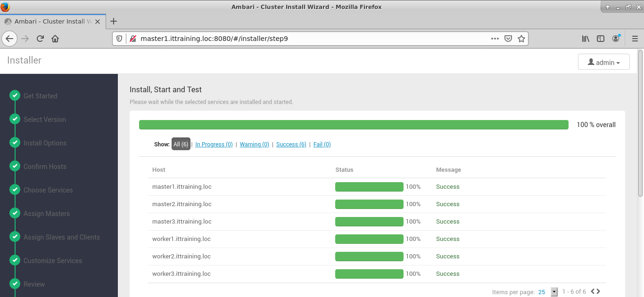
Task: Open the items per page dropdown
Action: point(554,292)
